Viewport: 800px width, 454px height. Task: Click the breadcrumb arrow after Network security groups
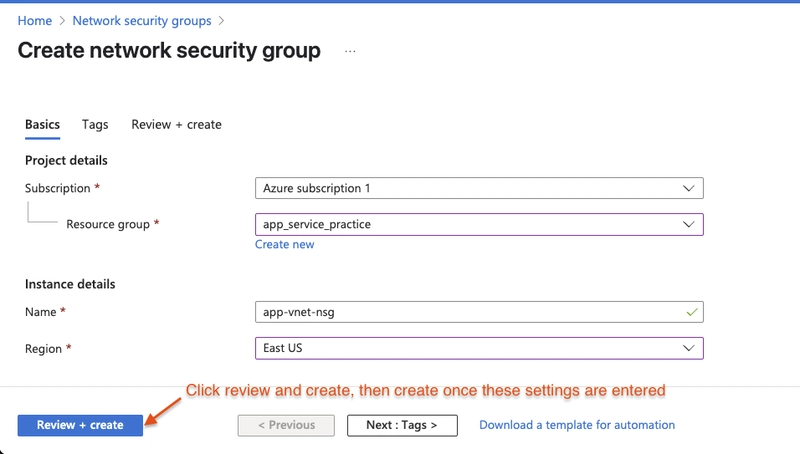[221, 21]
